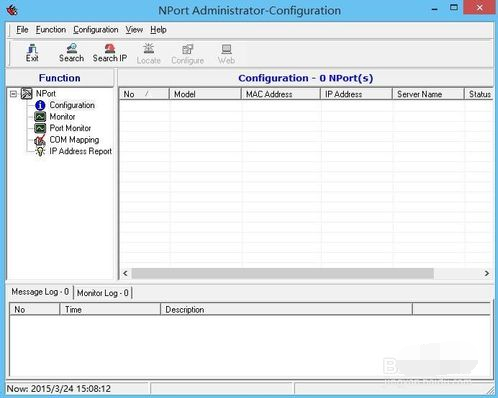Collapse the NPort tree node
The image size is (498, 398).
[x=13, y=94]
